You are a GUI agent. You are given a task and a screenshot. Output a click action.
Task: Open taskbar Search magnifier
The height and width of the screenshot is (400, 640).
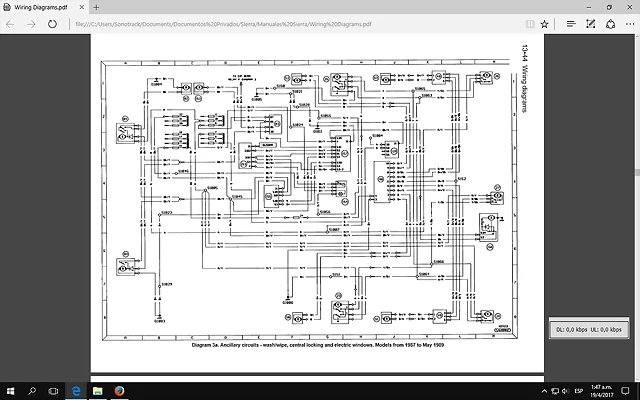click(x=32, y=391)
